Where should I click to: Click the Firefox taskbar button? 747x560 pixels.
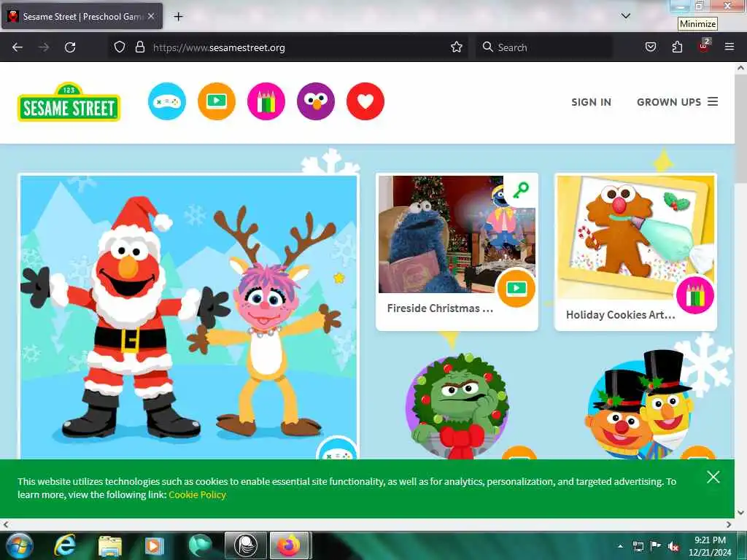[289, 545]
